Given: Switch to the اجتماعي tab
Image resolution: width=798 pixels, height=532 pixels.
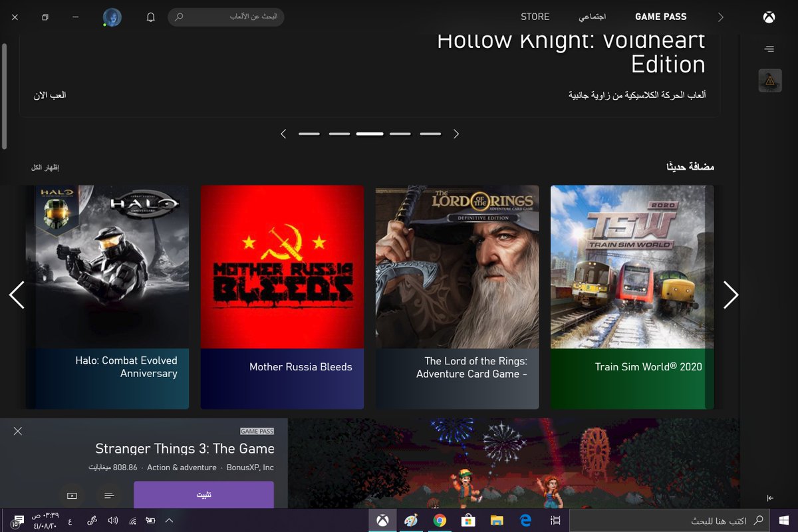Looking at the screenshot, I should point(592,17).
